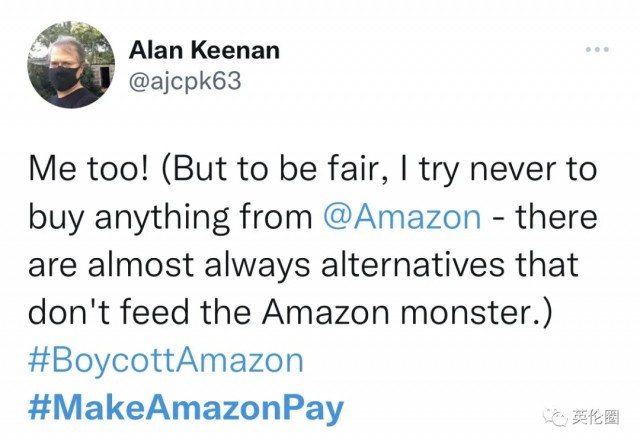Click the 英伦圈 watermark text

(596, 417)
